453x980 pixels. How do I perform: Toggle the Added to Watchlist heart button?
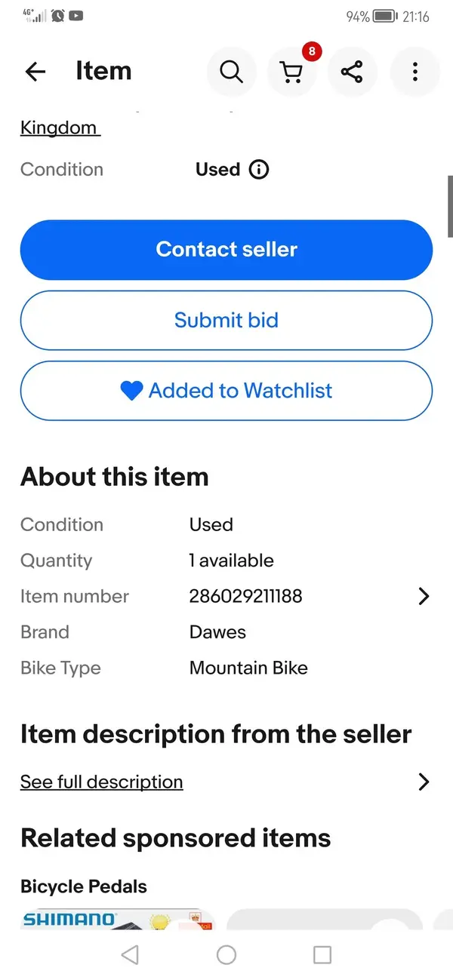(x=226, y=391)
